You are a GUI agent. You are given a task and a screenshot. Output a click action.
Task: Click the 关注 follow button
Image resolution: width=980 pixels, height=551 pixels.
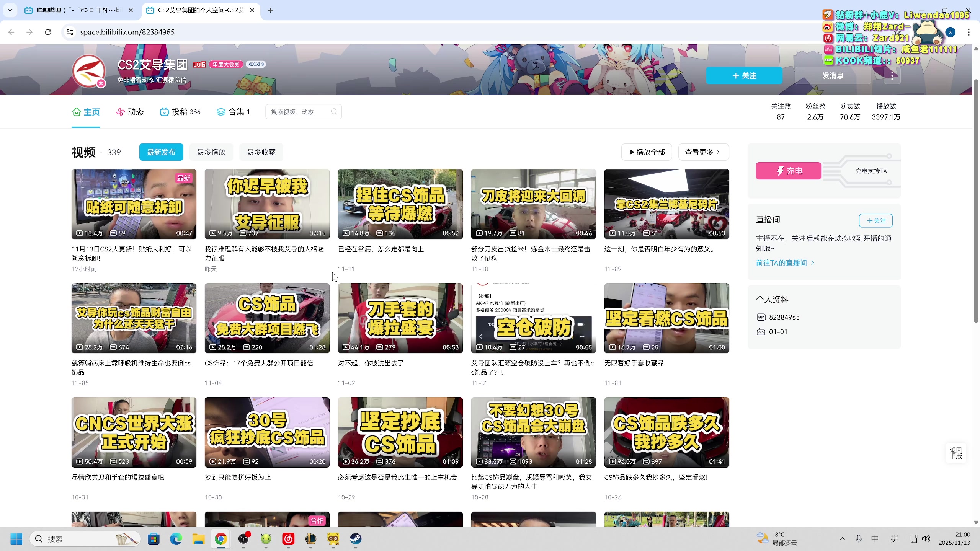(x=744, y=75)
